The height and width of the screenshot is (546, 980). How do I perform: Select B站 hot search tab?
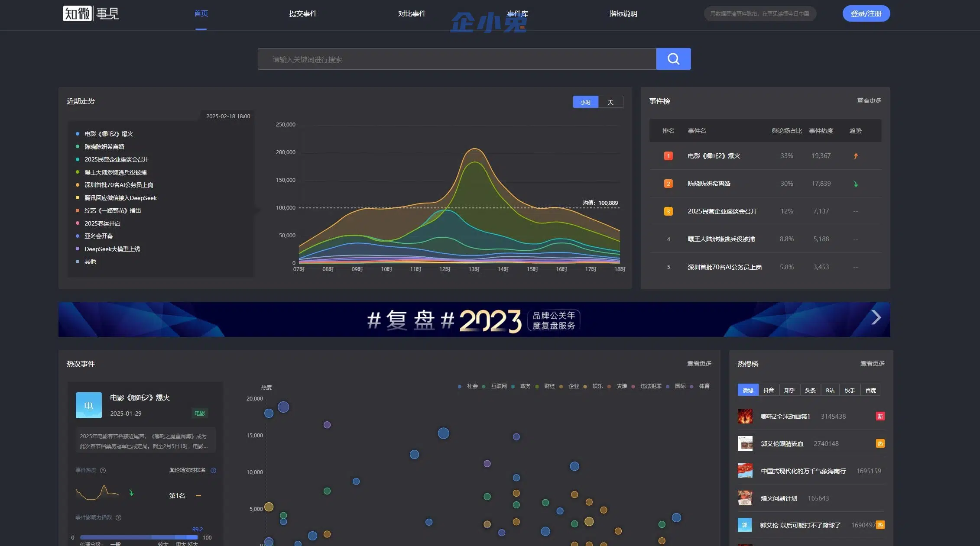[x=830, y=390]
